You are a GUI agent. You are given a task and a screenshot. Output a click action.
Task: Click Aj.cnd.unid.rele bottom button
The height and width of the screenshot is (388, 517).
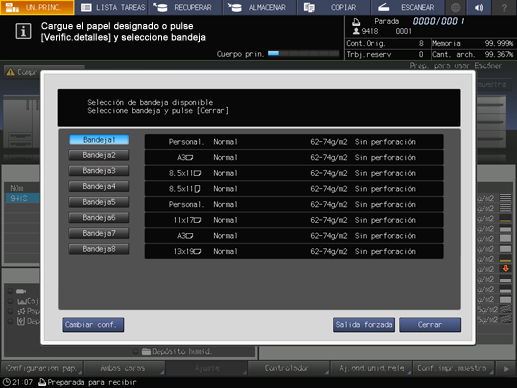click(371, 368)
